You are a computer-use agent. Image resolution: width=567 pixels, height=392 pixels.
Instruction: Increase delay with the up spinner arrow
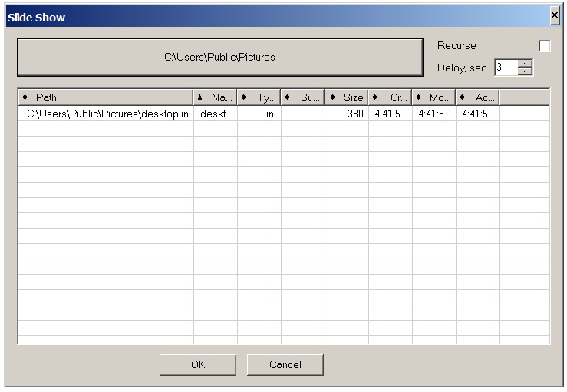click(525, 63)
